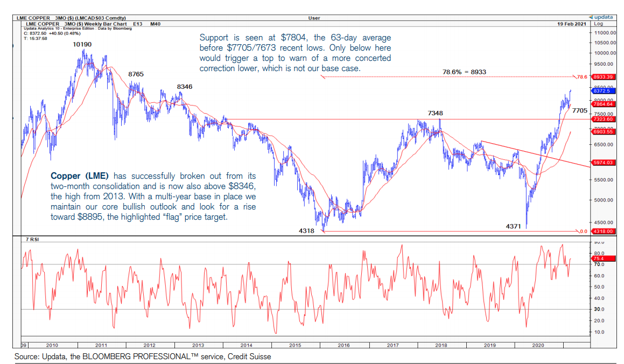Screen dimensions: 624x364
Task: Click the M40 moving average setting label
Action: (155, 24)
